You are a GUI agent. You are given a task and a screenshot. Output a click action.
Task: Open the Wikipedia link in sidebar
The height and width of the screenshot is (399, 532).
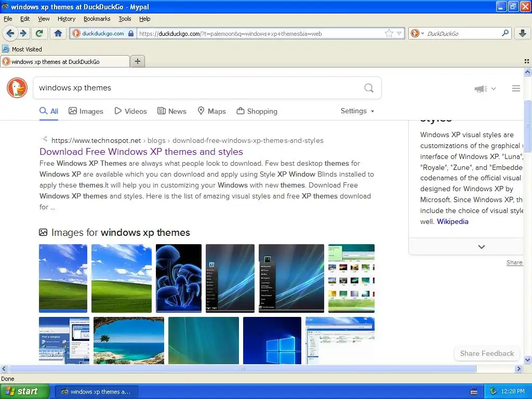coord(453,221)
